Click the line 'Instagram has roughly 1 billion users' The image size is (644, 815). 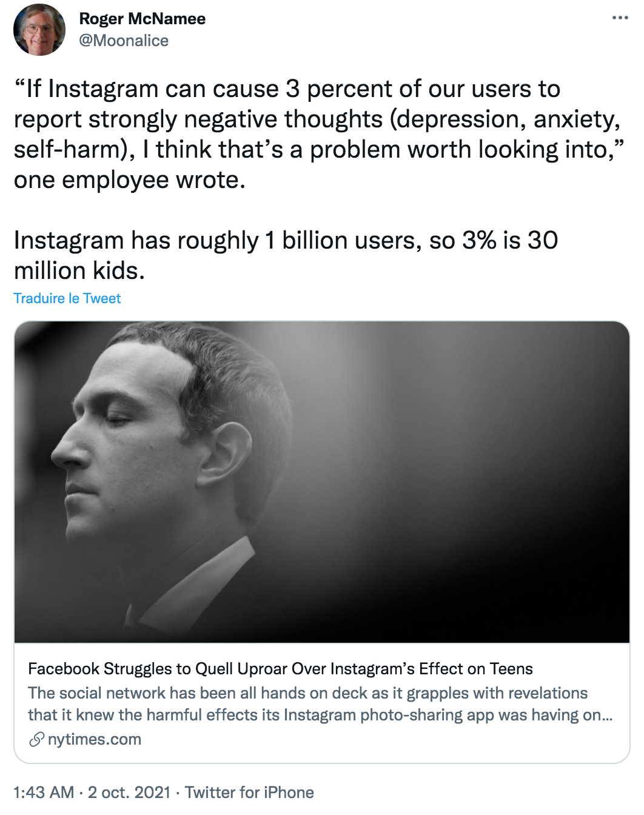[286, 241]
